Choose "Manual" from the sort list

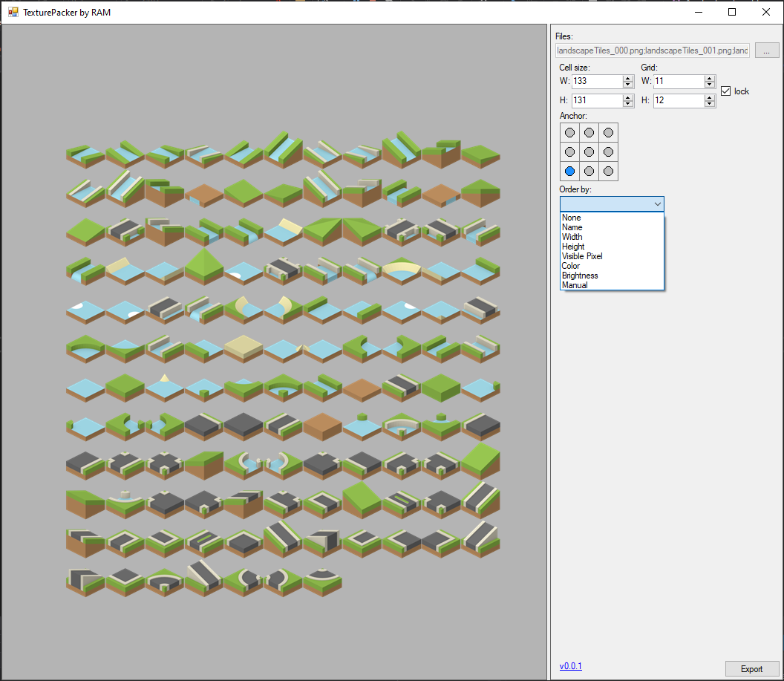pyautogui.click(x=575, y=284)
